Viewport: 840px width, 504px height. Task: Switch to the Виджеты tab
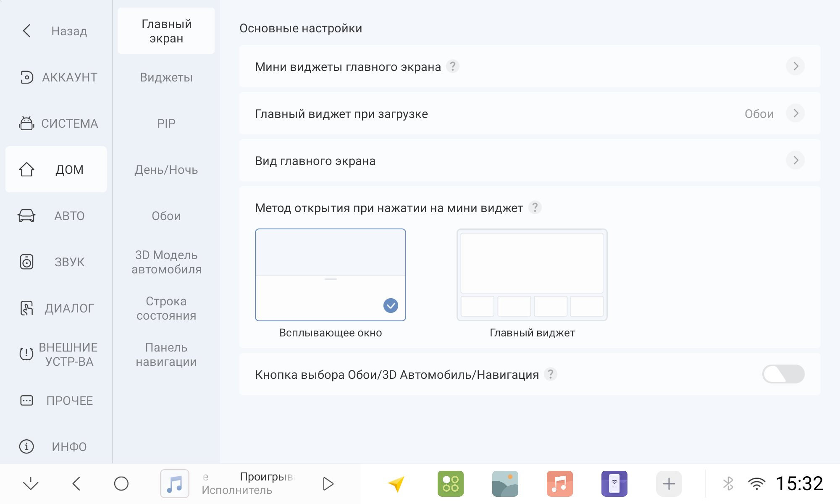click(x=166, y=77)
